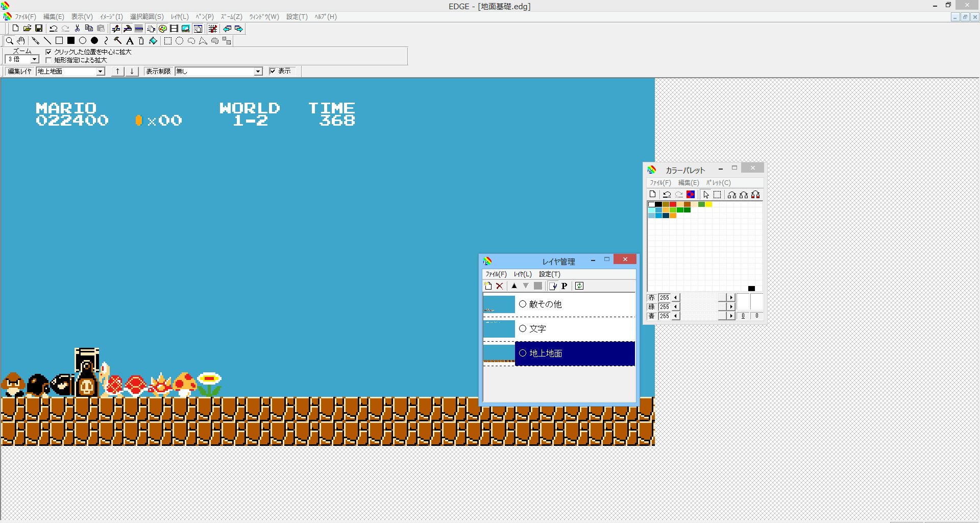The width and height of the screenshot is (980, 523).
Task: Move layer up with black triangle
Action: [514, 286]
